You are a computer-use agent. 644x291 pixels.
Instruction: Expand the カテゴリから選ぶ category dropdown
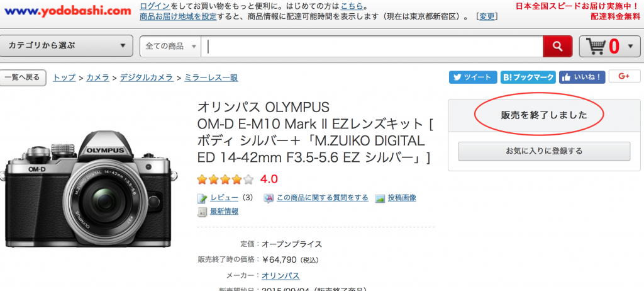pos(67,46)
